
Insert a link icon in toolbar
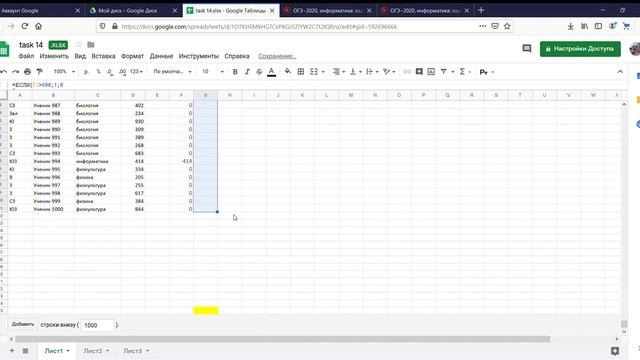pos(407,72)
